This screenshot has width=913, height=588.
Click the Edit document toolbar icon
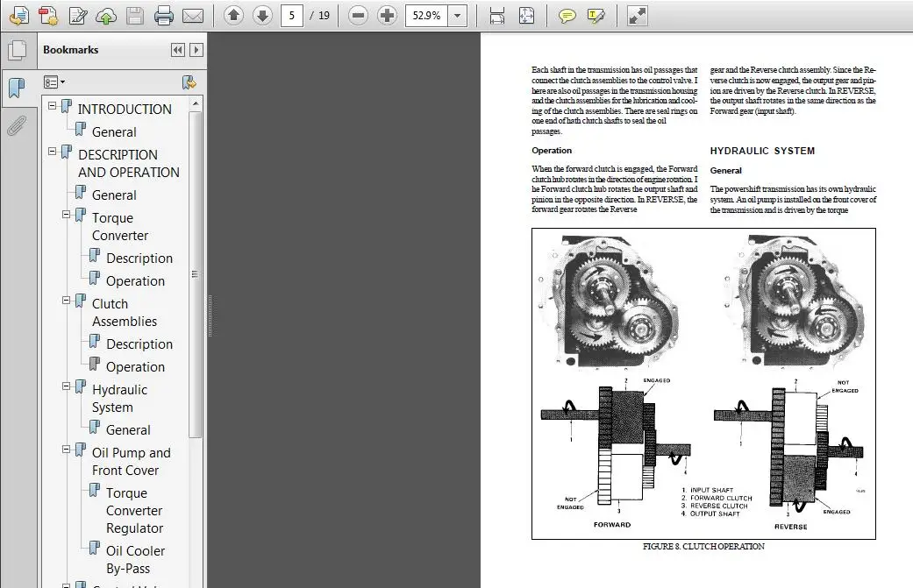[x=77, y=16]
